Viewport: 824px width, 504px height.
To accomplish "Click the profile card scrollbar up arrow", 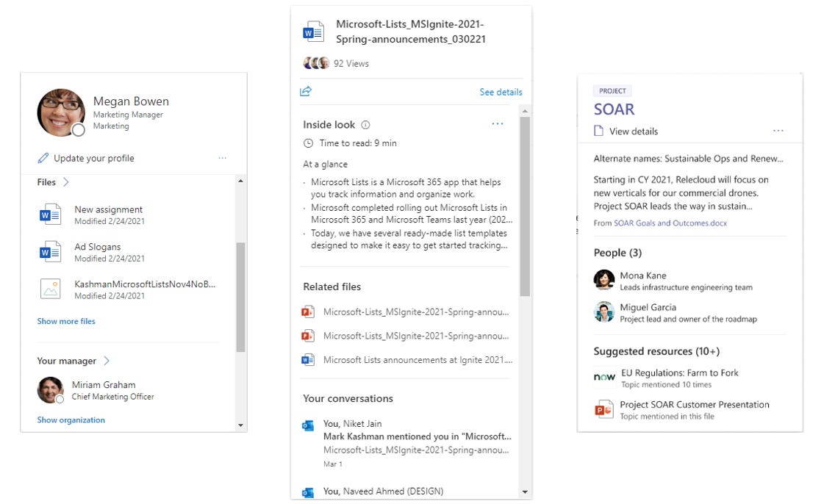I will 240,181.
